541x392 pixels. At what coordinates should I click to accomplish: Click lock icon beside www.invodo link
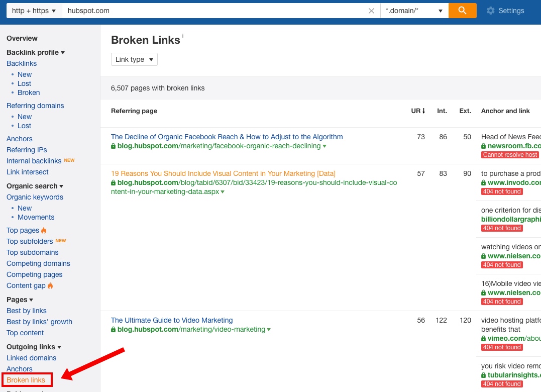click(x=483, y=182)
